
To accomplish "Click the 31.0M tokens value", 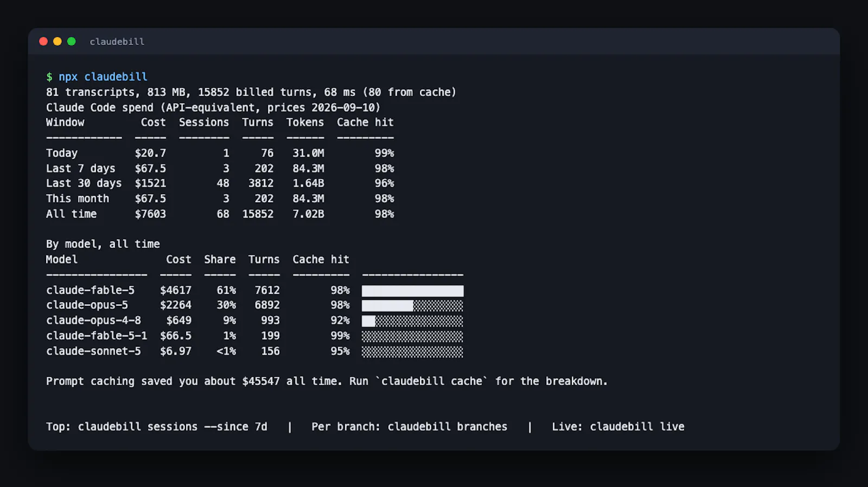I will coord(309,153).
